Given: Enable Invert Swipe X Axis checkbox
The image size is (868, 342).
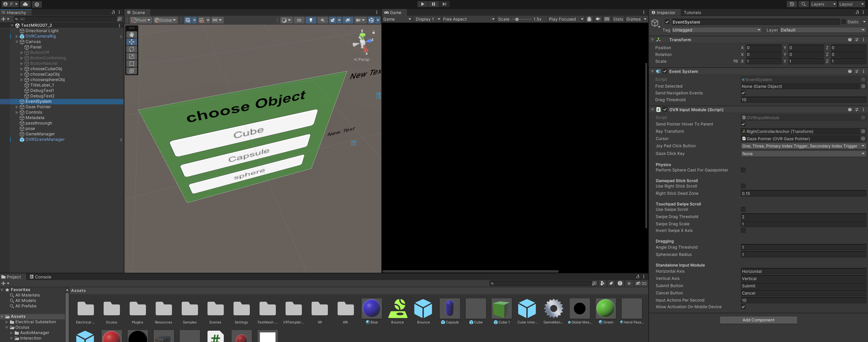Looking at the screenshot, I should click(x=743, y=231).
